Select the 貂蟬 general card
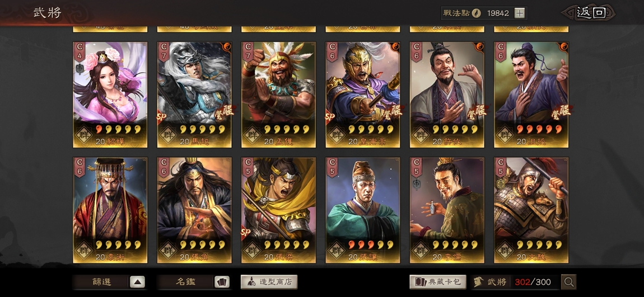Image resolution: width=644 pixels, height=297 pixels. click(x=110, y=95)
